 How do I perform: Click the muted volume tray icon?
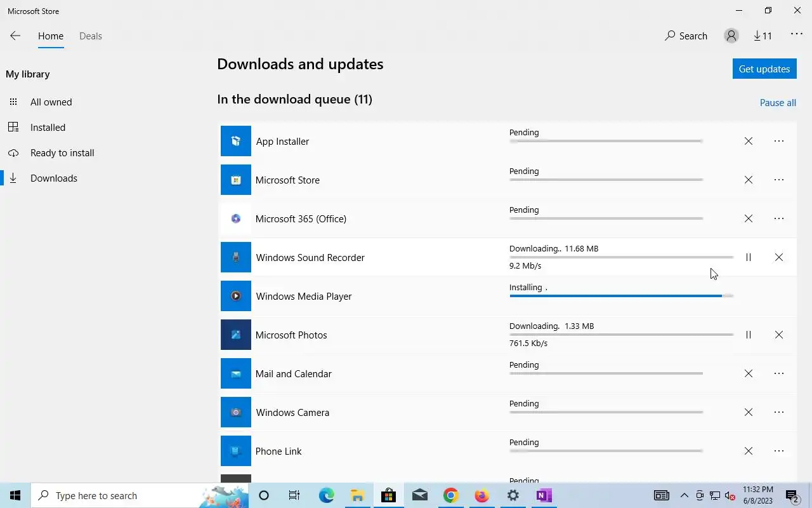[730, 495]
